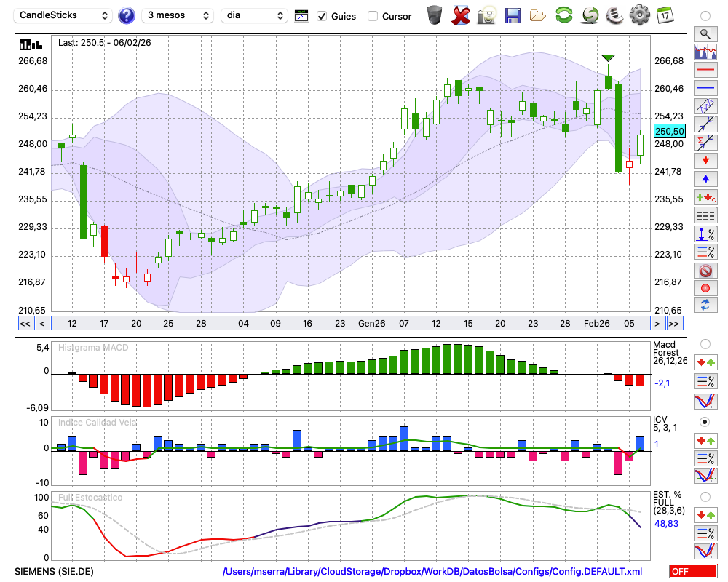Step forward with the > button
This screenshot has height=582, width=728.
[x=657, y=324]
